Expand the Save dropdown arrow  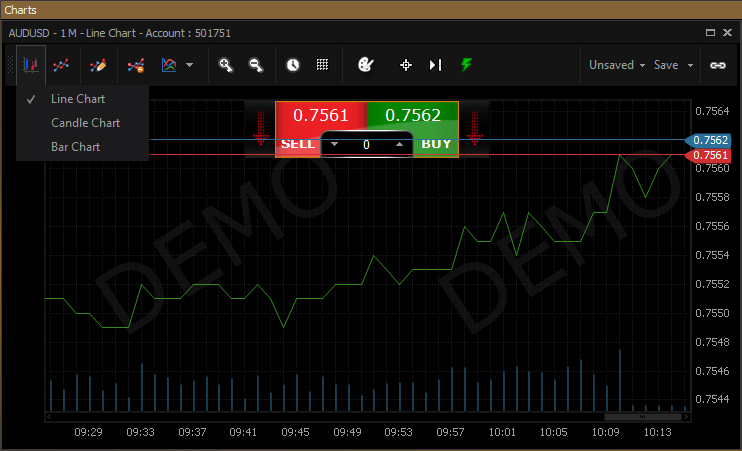(x=690, y=65)
